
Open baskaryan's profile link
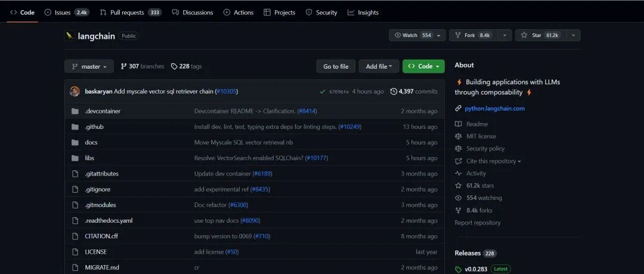coord(98,91)
